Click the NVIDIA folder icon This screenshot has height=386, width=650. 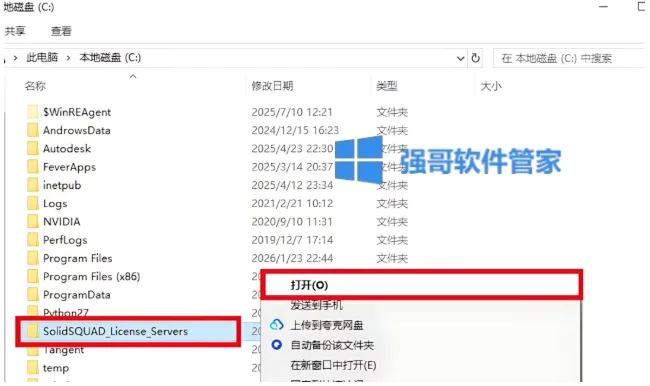(x=33, y=221)
